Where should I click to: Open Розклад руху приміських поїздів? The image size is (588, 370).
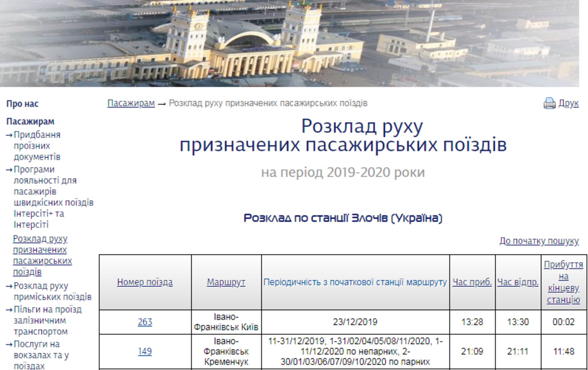coord(52,291)
